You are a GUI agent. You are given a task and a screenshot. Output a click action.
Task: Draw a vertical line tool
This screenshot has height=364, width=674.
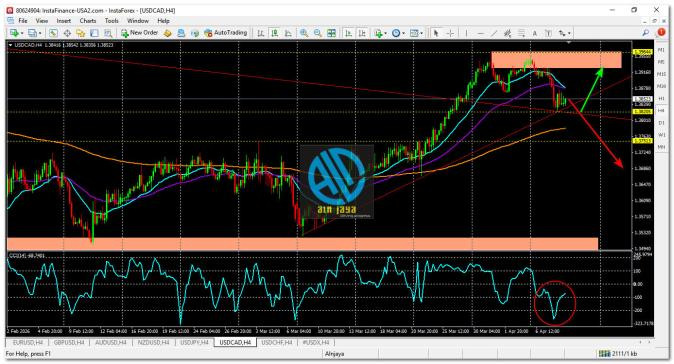[x=466, y=33]
